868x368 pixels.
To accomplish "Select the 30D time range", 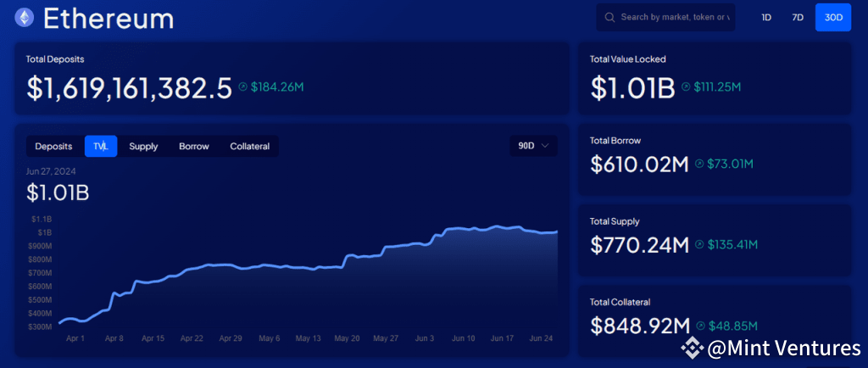I will point(833,17).
